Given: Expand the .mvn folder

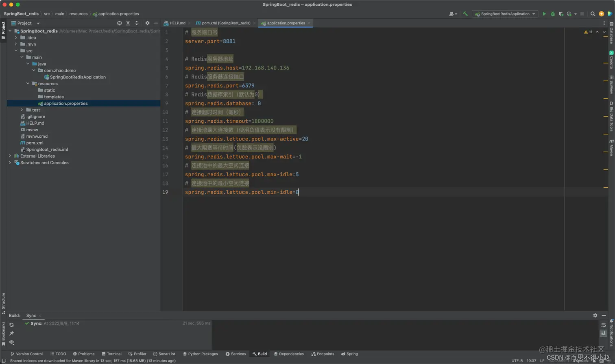Looking at the screenshot, I should 16,44.
